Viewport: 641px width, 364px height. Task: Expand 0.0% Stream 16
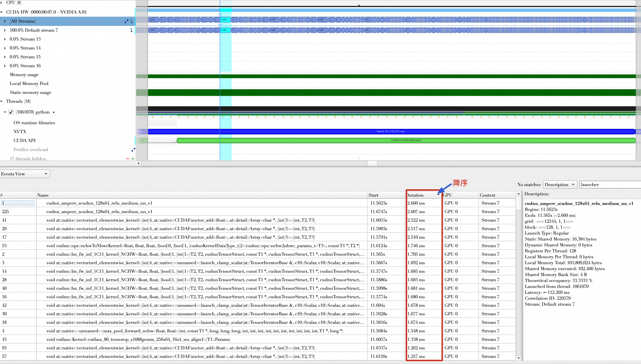pos(5,66)
